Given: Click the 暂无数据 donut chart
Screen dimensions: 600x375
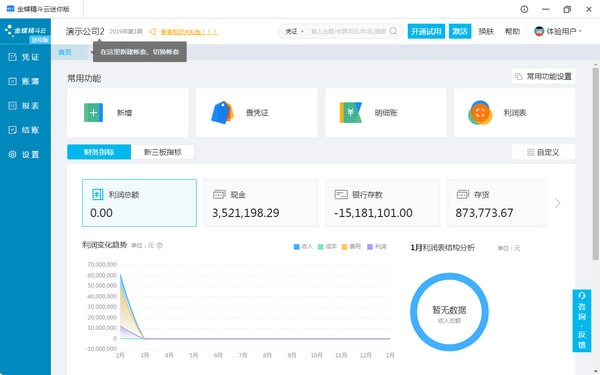Looking at the screenshot, I should [449, 312].
